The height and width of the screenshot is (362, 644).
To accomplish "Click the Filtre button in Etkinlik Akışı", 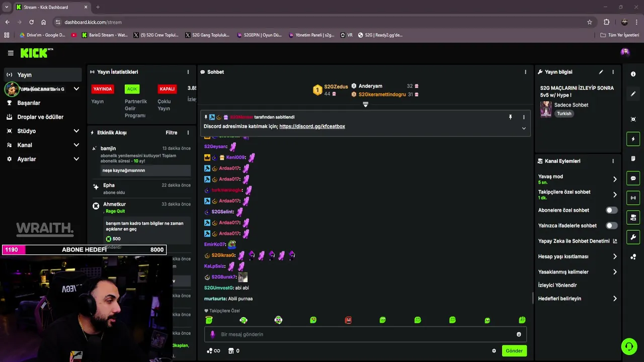I will click(x=172, y=133).
